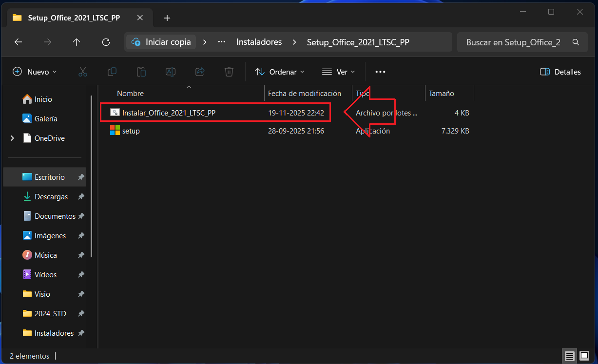Click the size value 7.329 KB

[x=455, y=131]
